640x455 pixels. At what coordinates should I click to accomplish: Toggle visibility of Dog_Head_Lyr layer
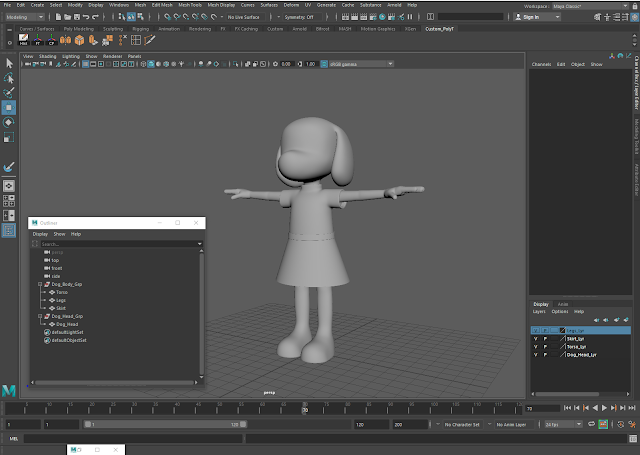click(535, 354)
